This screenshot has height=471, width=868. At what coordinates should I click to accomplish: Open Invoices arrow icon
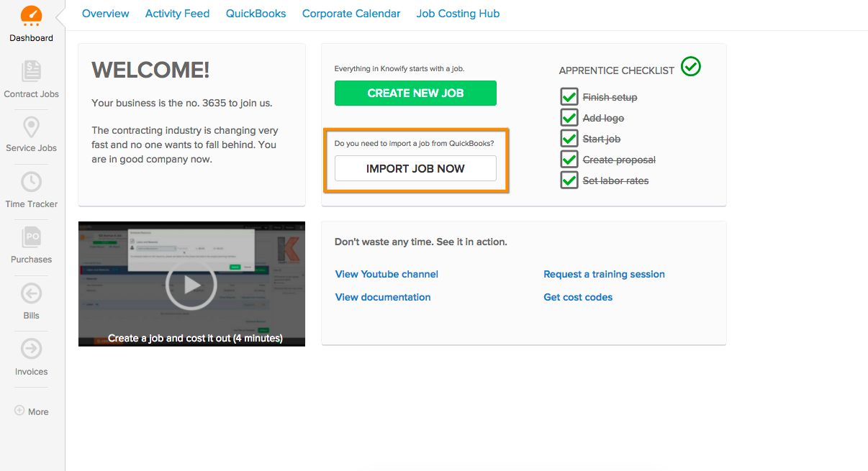pos(31,349)
